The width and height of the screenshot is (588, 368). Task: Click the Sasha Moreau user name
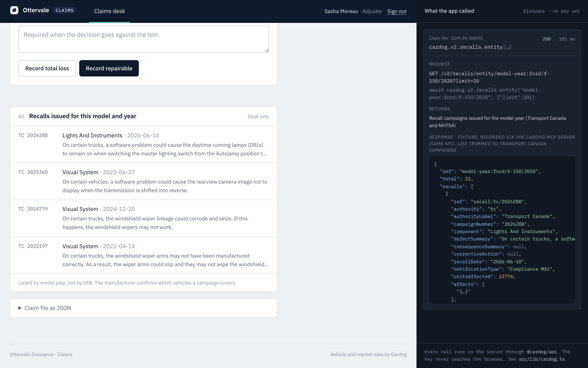(341, 11)
